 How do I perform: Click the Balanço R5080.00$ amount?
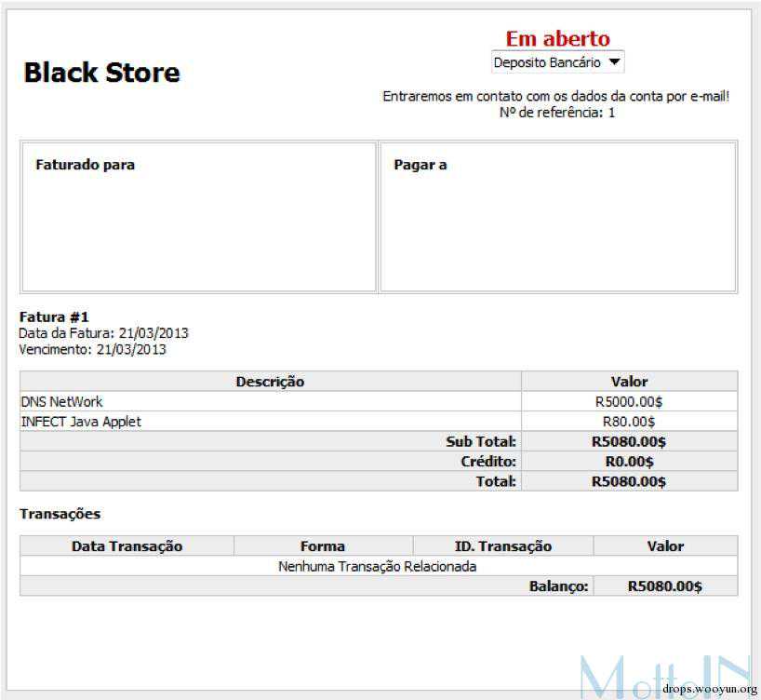664,586
